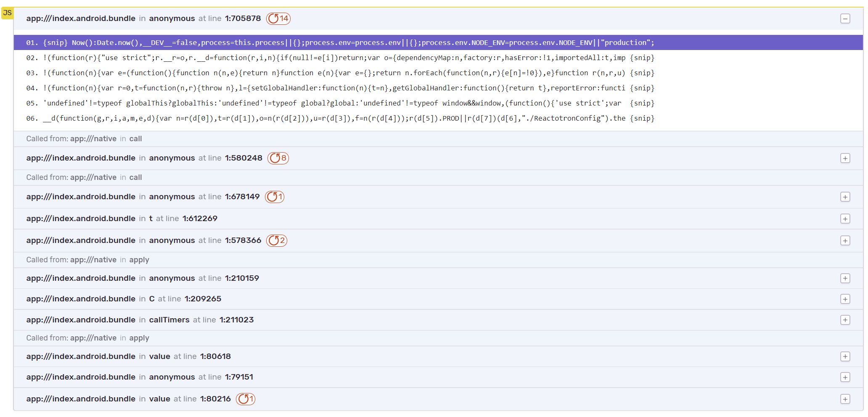Click the recursion icon on the 1:80216 frame
This screenshot has height=417, width=868.
[x=246, y=399]
